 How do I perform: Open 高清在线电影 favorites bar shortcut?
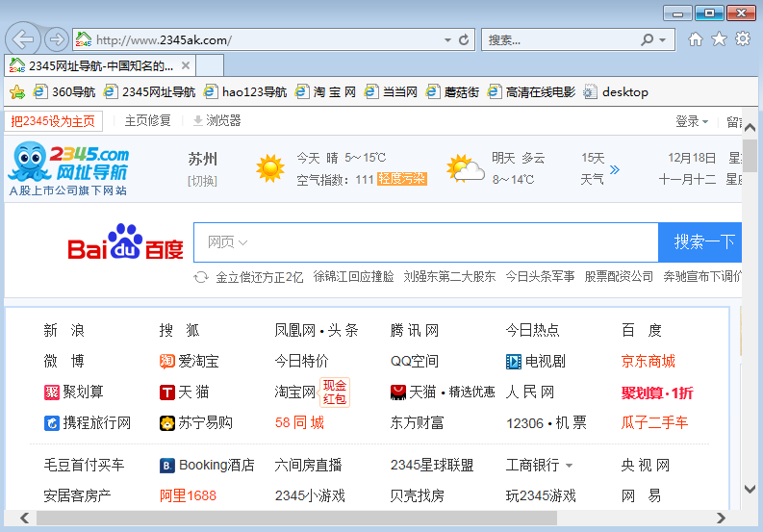pyautogui.click(x=531, y=92)
